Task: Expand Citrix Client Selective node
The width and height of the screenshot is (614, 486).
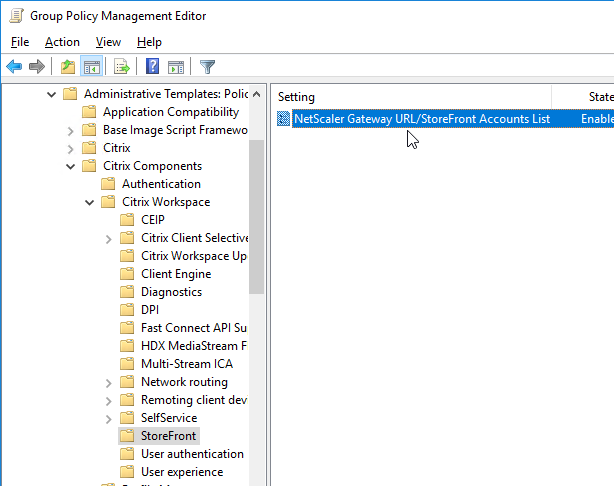Action: pyautogui.click(x=108, y=239)
